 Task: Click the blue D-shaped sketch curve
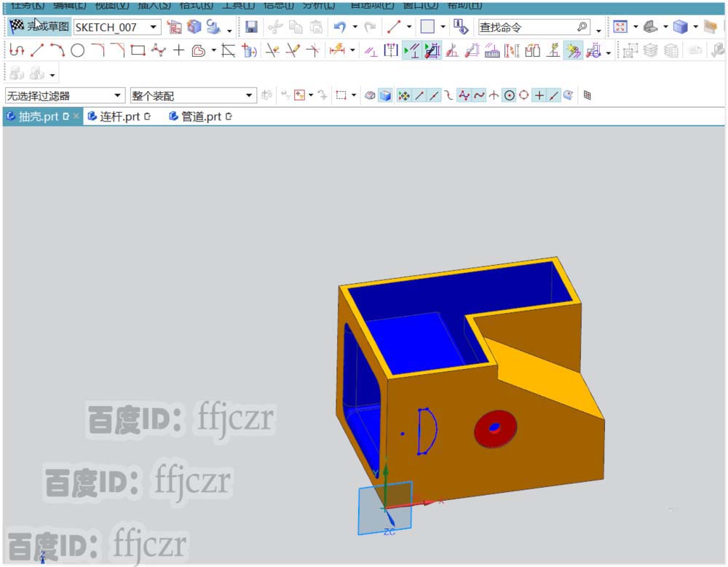(x=427, y=432)
